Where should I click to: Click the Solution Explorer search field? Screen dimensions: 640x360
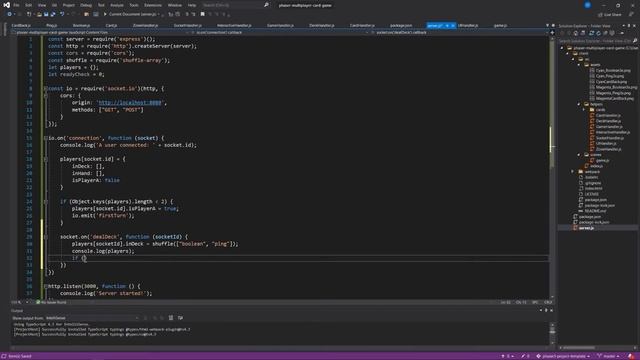click(x=598, y=41)
